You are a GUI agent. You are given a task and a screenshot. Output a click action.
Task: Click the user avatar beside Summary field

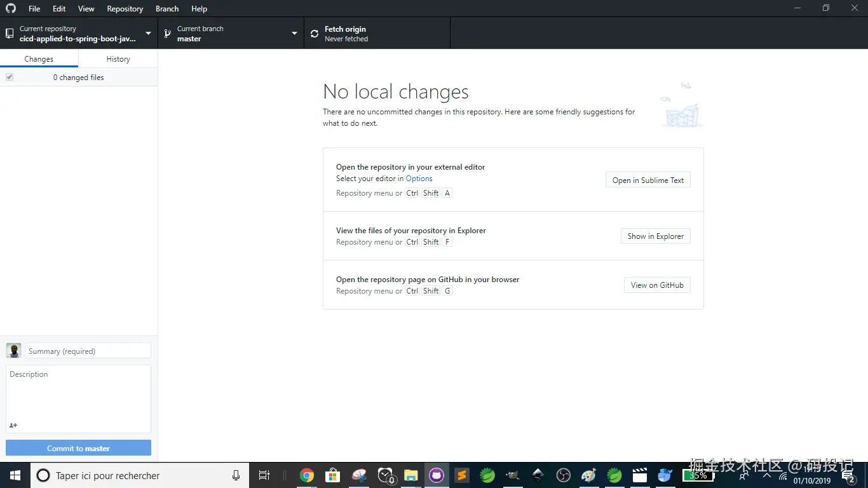click(x=13, y=351)
